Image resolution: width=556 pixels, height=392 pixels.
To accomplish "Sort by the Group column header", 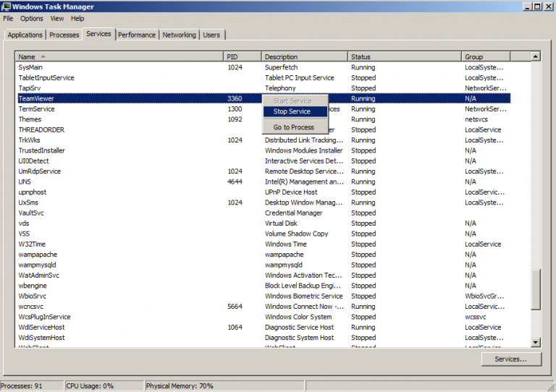I will [486, 56].
